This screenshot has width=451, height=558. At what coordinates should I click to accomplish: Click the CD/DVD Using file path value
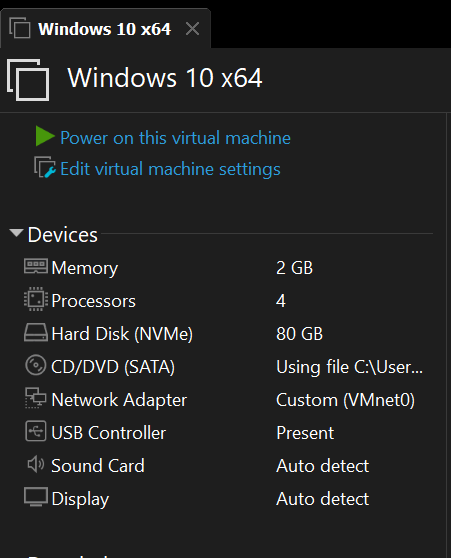coord(350,367)
